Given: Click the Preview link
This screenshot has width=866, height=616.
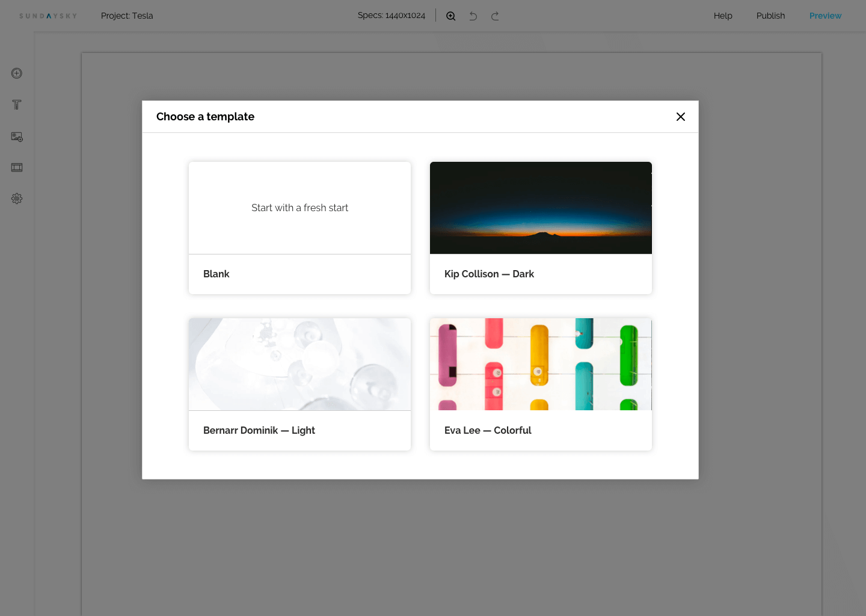Looking at the screenshot, I should (825, 16).
